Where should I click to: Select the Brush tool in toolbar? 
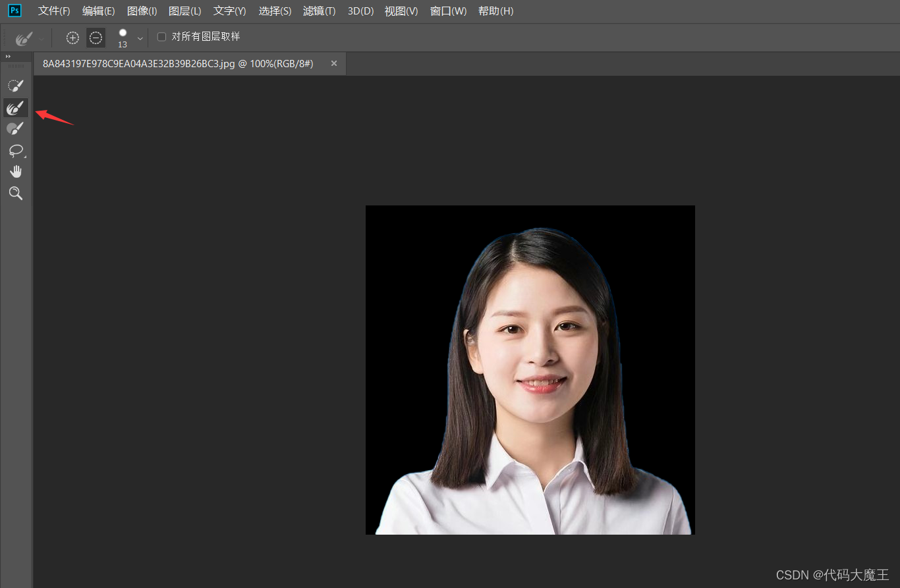click(x=16, y=128)
